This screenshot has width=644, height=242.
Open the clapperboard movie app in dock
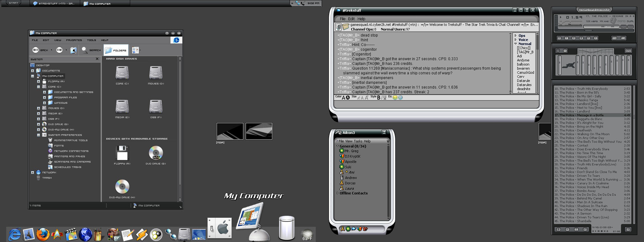point(71,234)
